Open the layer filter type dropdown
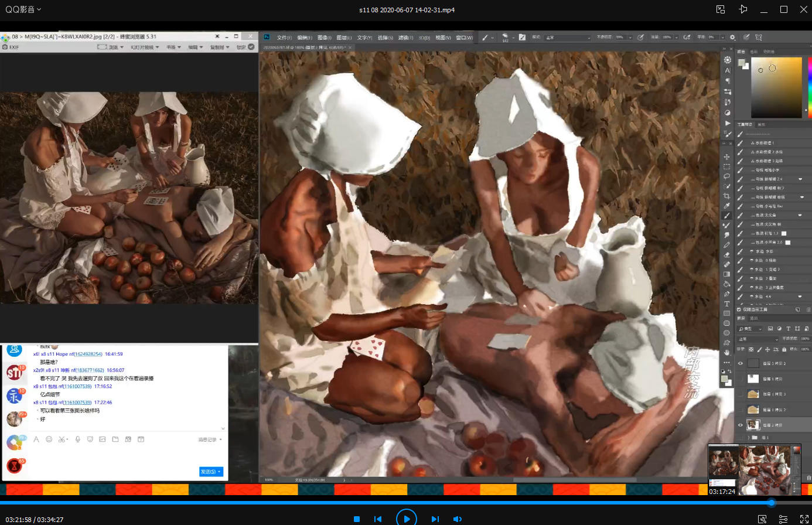The width and height of the screenshot is (812, 525). pos(750,329)
